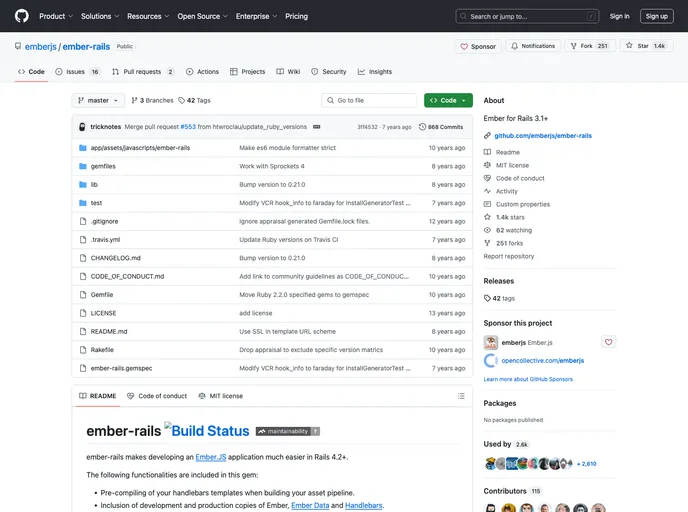Expand the Solutions menu
The width and height of the screenshot is (688, 512).
100,16
